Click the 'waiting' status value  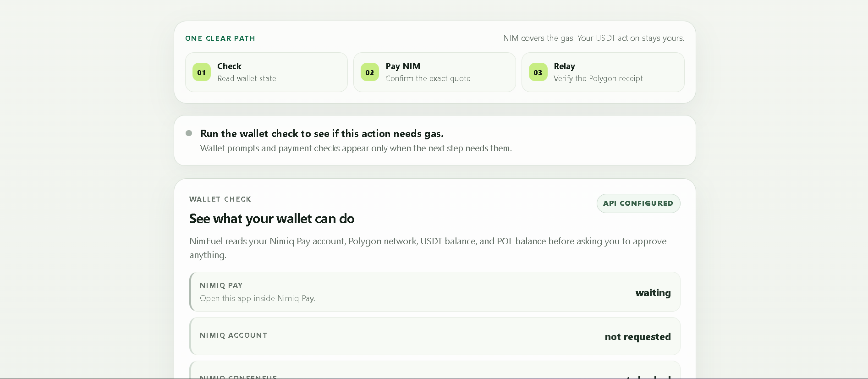[x=653, y=293]
